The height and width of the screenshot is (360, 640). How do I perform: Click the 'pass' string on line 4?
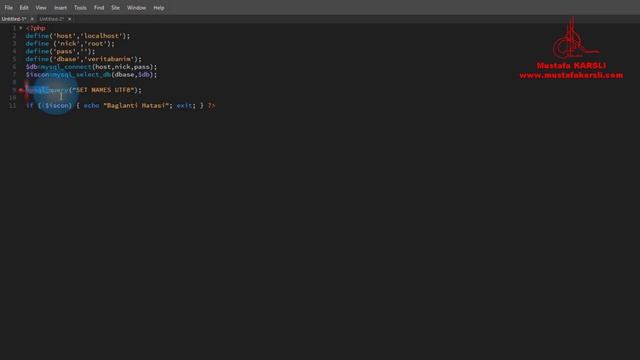[x=64, y=51]
